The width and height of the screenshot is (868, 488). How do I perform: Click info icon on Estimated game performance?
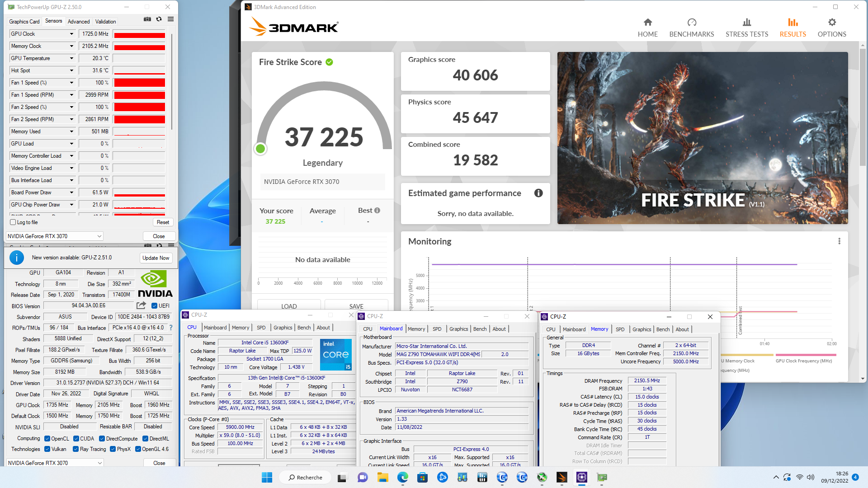pyautogui.click(x=538, y=193)
